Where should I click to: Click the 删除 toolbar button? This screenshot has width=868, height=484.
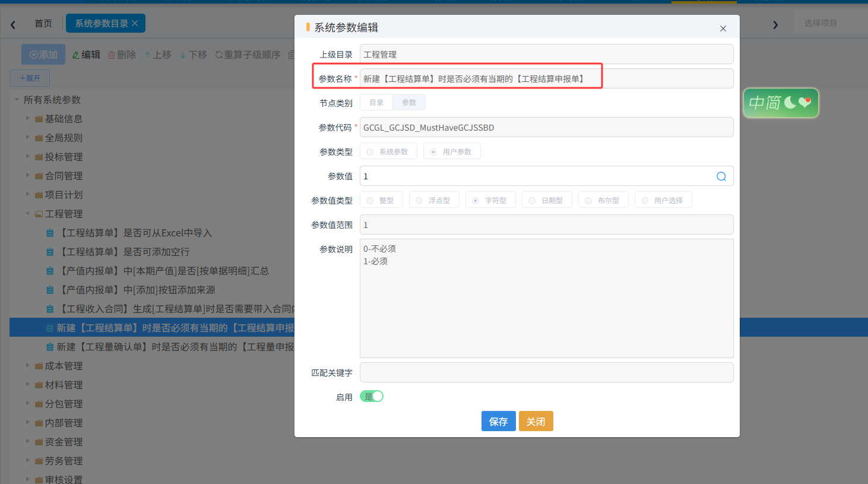pyautogui.click(x=122, y=55)
